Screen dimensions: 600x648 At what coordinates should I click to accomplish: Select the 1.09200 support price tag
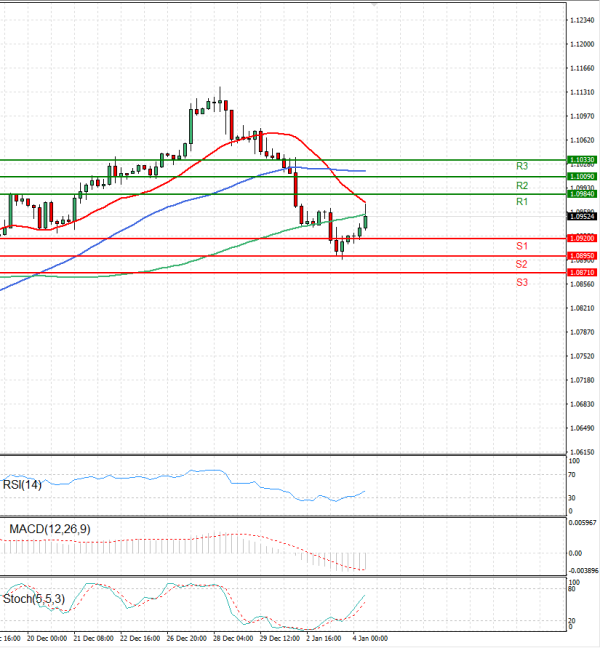point(582,238)
